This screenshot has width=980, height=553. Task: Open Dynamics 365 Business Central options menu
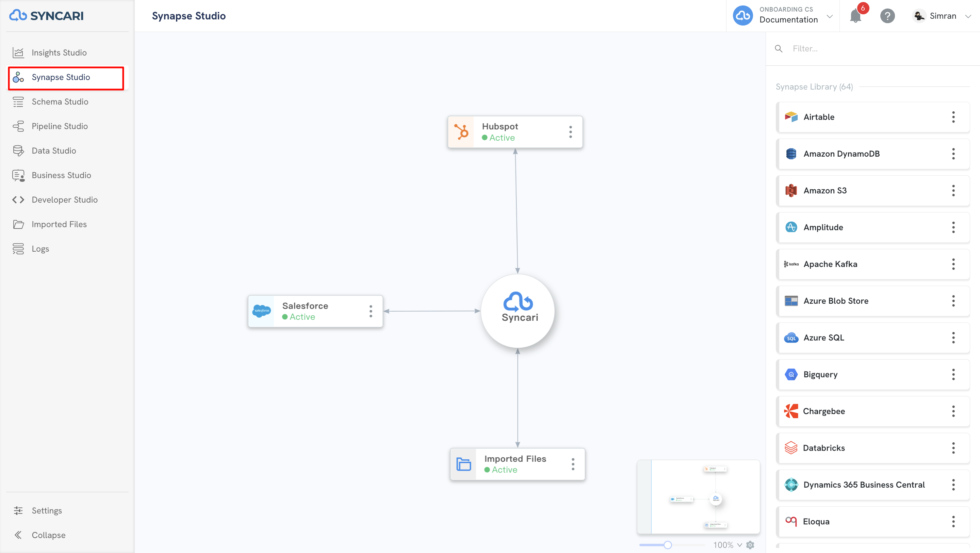953,485
